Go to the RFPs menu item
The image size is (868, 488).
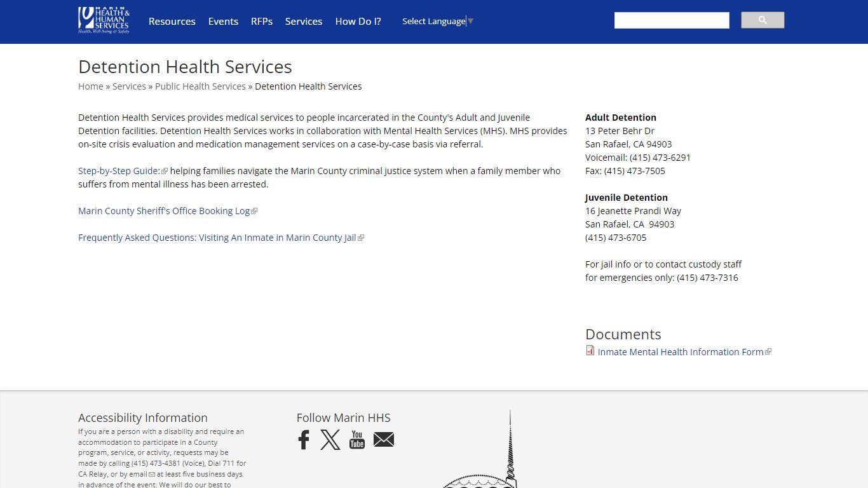(262, 21)
